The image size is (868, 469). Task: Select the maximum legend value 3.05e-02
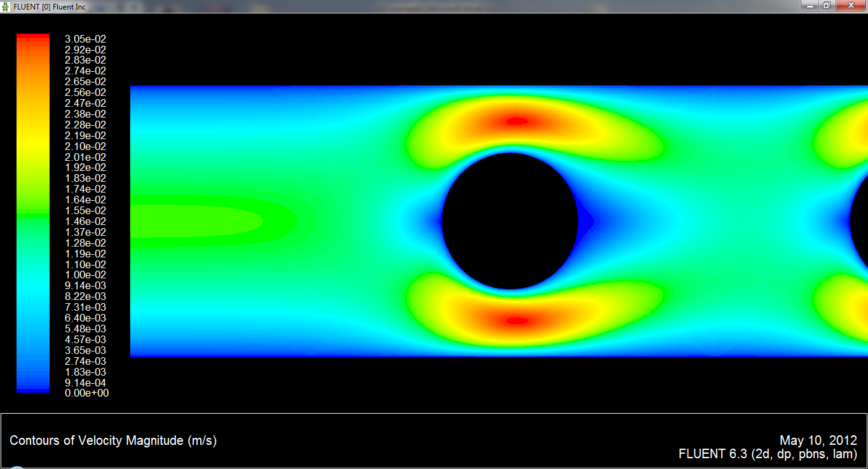click(x=86, y=39)
